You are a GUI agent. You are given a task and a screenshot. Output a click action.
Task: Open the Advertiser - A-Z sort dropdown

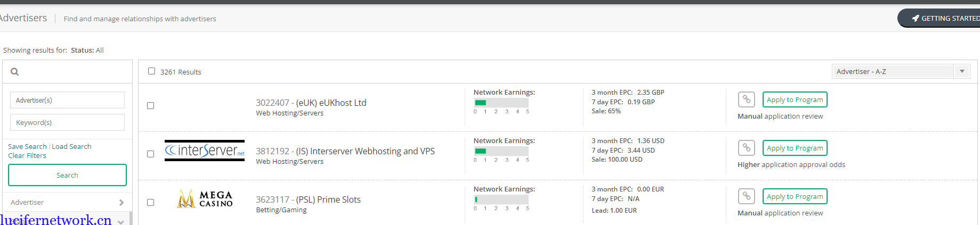point(901,71)
